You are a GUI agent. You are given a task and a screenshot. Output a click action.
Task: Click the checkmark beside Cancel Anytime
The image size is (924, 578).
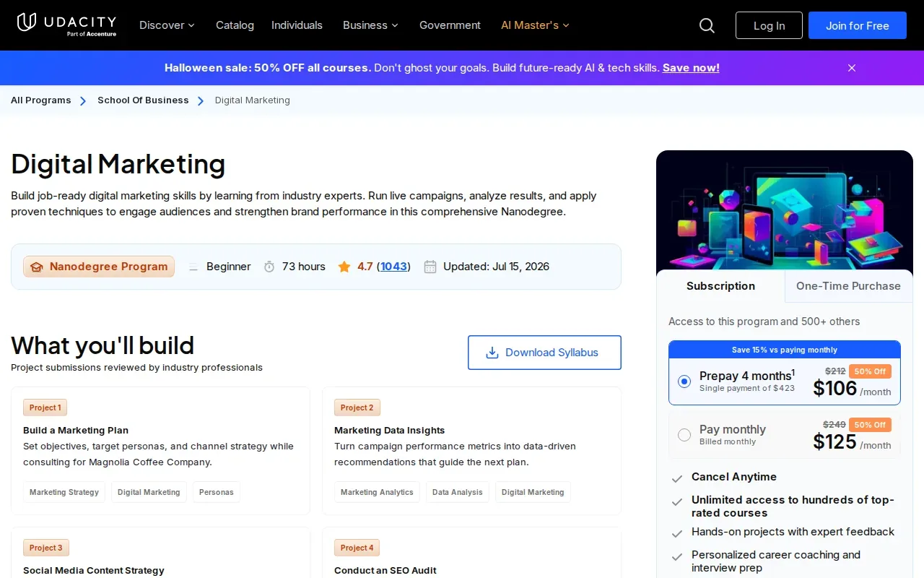click(677, 478)
